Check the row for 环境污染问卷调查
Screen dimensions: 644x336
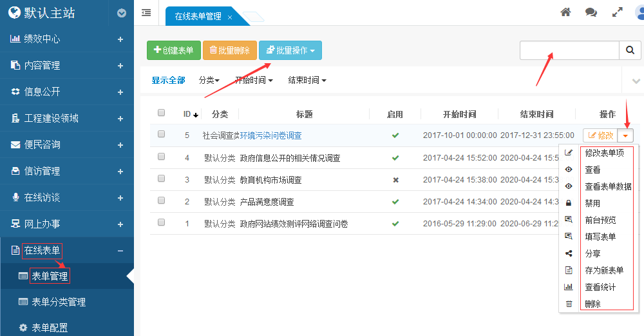(162, 135)
